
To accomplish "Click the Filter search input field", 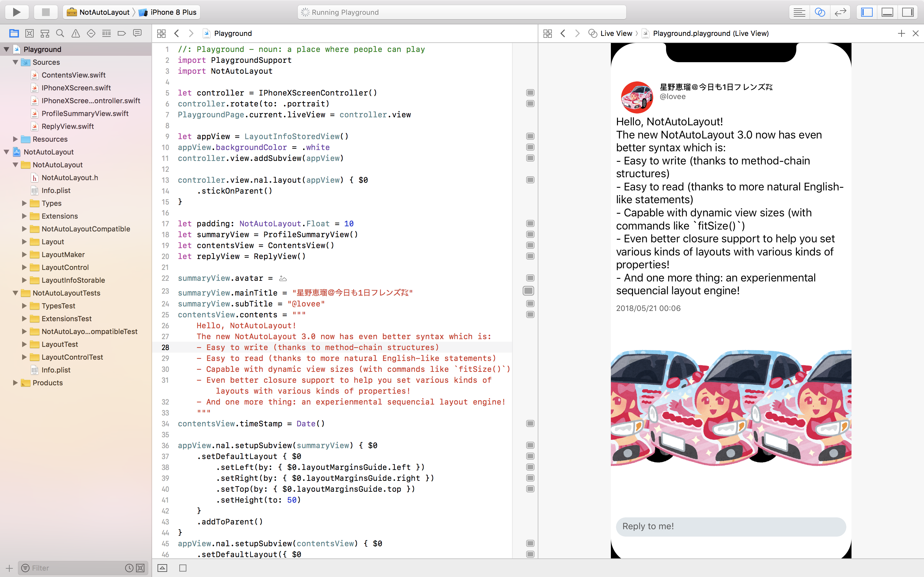I will 75,568.
